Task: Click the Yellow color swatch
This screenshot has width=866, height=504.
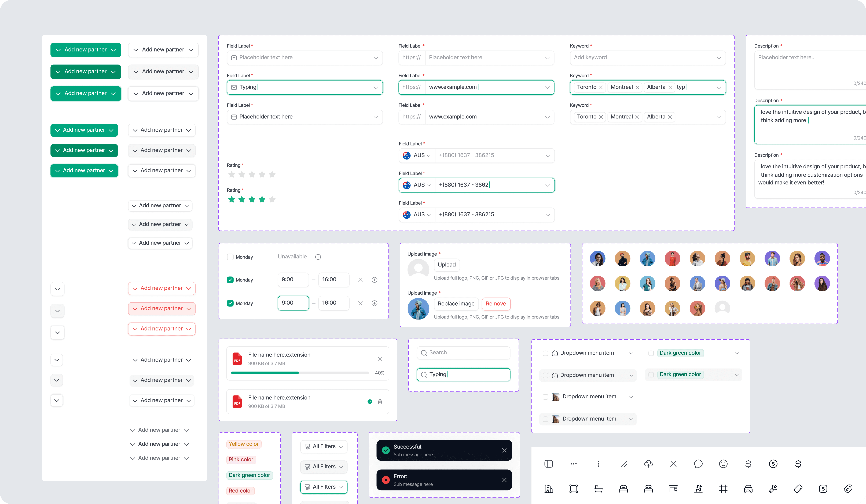Action: tap(244, 444)
